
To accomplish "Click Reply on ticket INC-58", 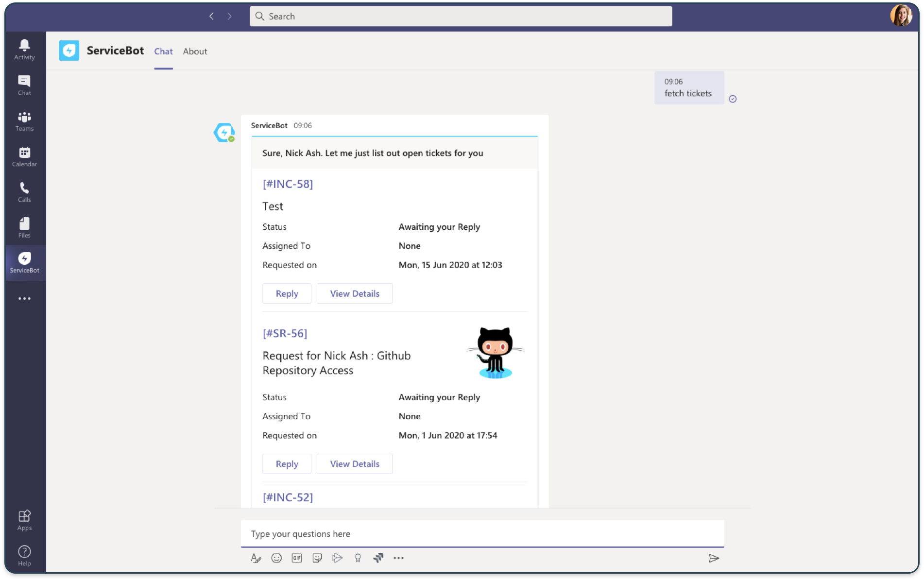I will pos(287,293).
